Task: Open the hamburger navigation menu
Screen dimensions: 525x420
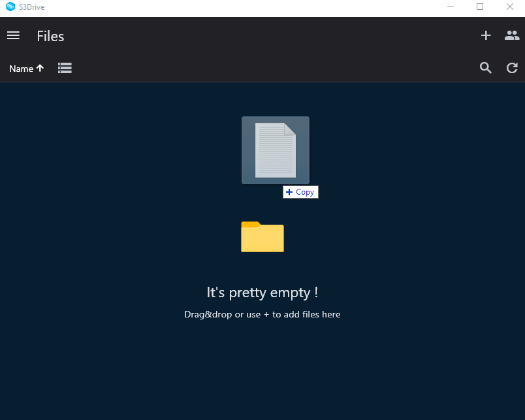Action: pyautogui.click(x=14, y=35)
